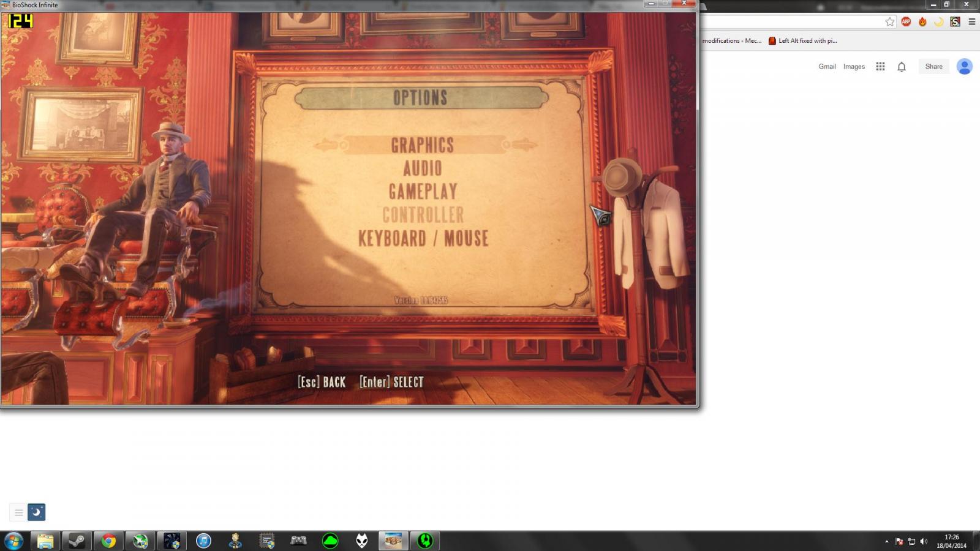
Task: Open the volume tray icon
Action: [x=924, y=541]
